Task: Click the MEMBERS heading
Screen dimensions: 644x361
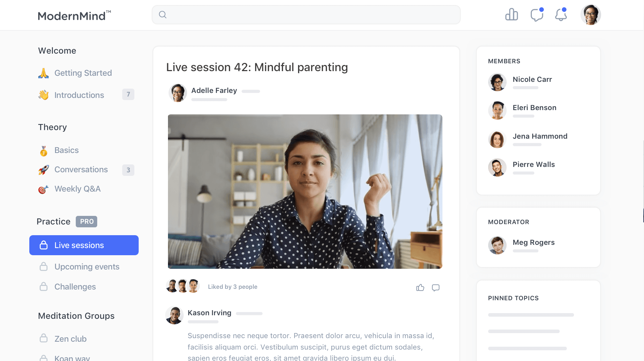Action: (x=504, y=61)
